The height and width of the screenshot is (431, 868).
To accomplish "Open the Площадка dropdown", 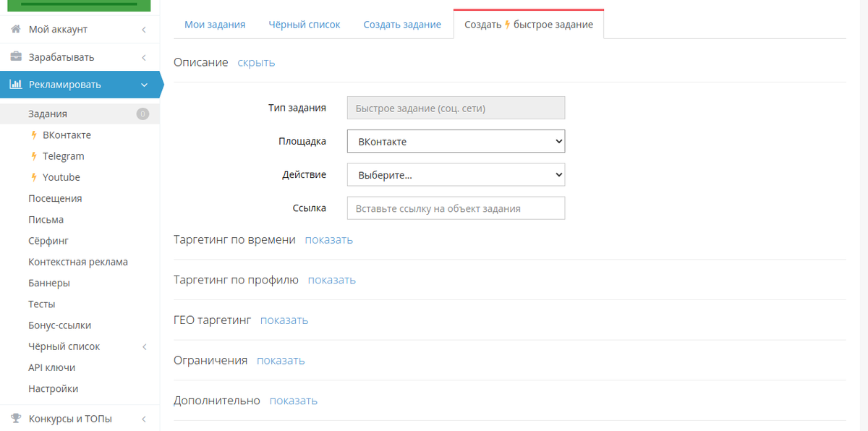I will point(456,142).
